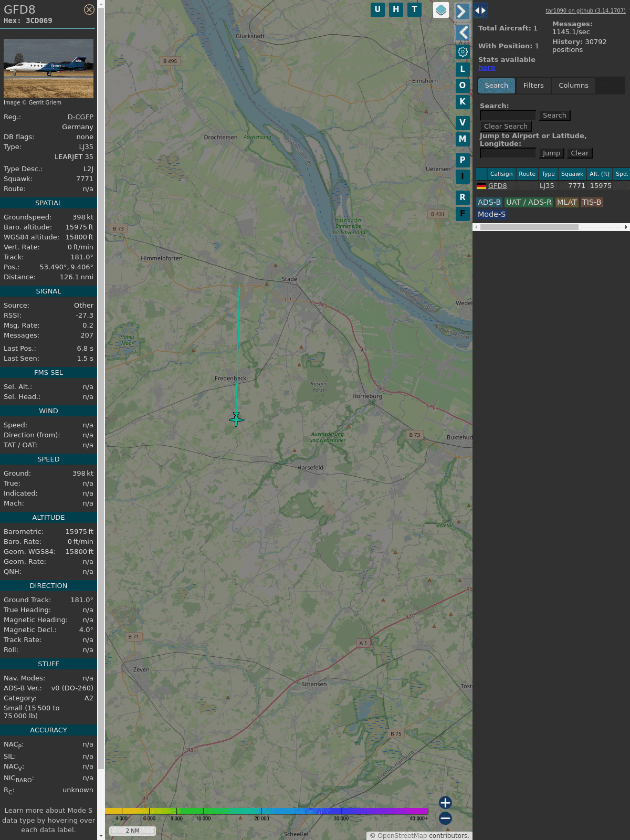Toggle sidebar width with double-arrow button
Image resolution: width=630 pixels, height=840 pixels.
coord(480,10)
